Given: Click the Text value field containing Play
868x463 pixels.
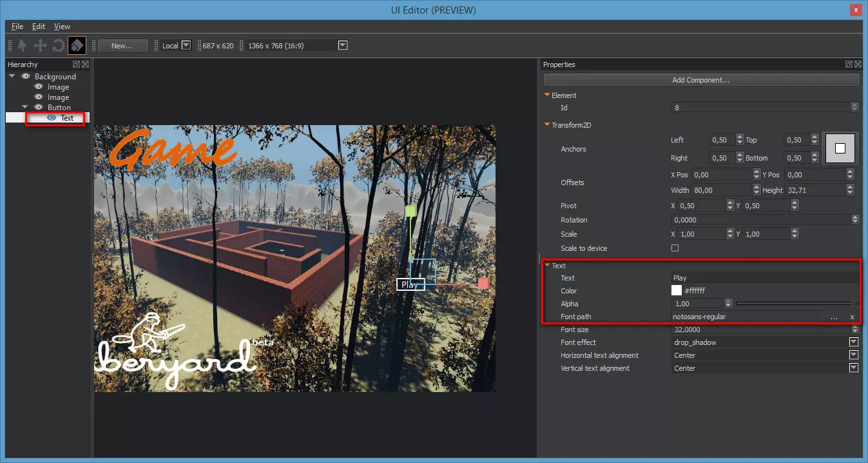Looking at the screenshot, I should [x=764, y=278].
